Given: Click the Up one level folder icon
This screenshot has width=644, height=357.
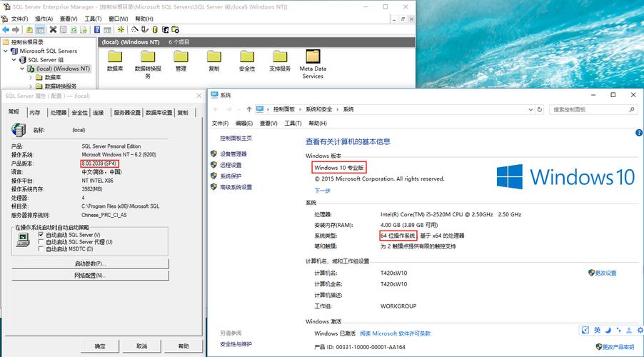Looking at the screenshot, I should coord(29,29).
